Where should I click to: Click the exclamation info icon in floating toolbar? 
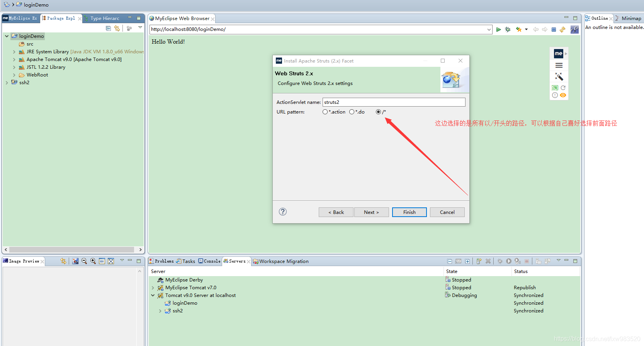tap(555, 95)
